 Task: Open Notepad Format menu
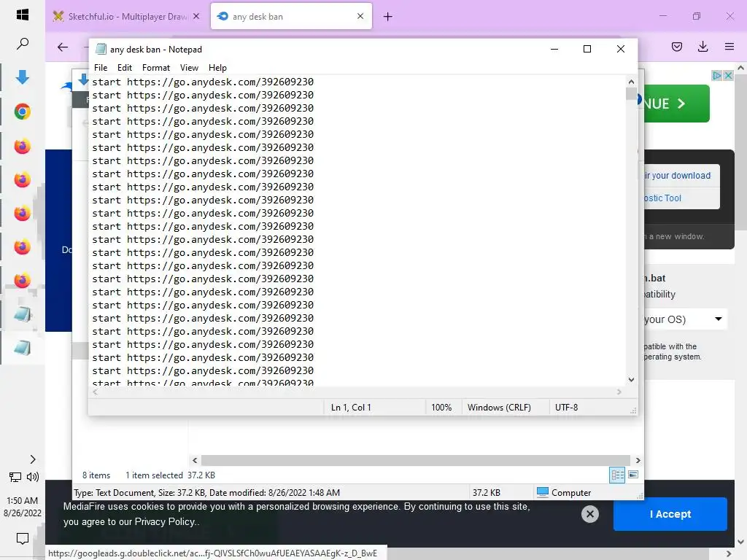click(156, 68)
